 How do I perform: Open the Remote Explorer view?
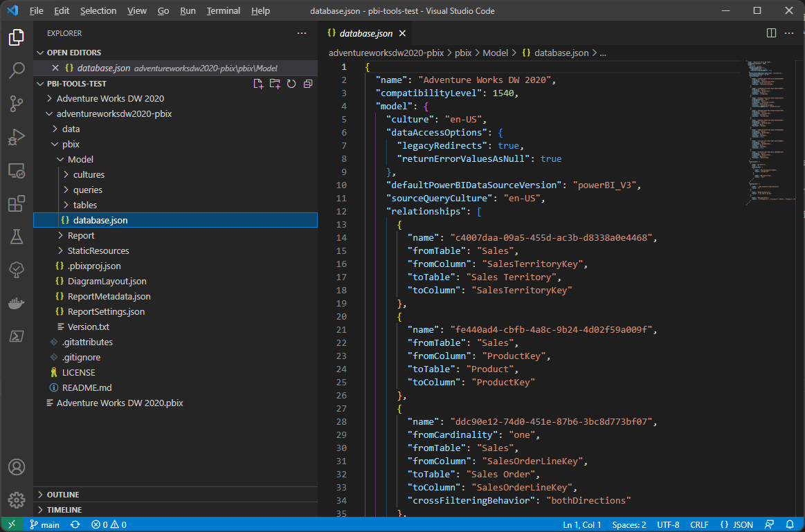[x=17, y=171]
